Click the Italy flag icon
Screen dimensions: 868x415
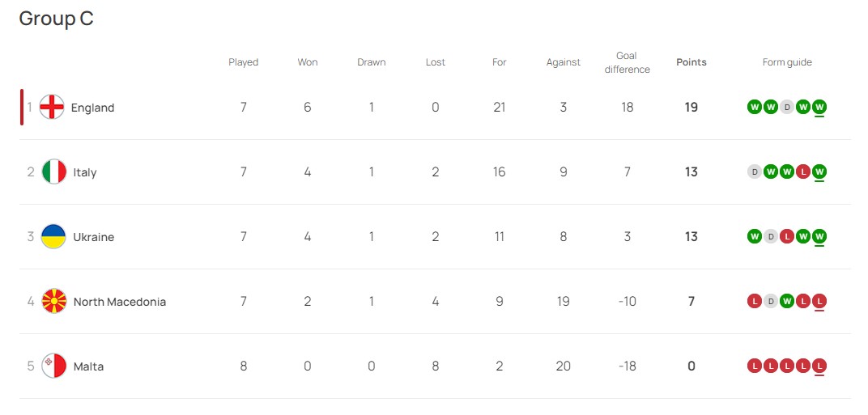53,172
